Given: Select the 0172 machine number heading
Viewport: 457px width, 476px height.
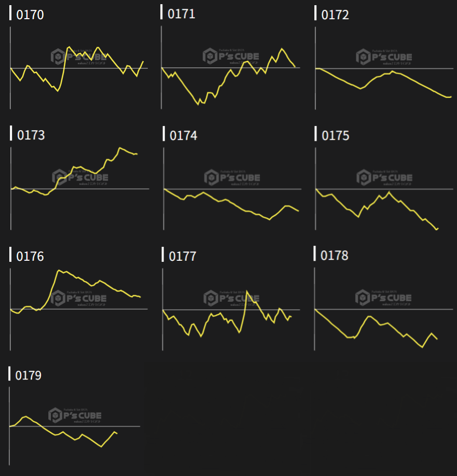Looking at the screenshot, I should coord(335,15).
